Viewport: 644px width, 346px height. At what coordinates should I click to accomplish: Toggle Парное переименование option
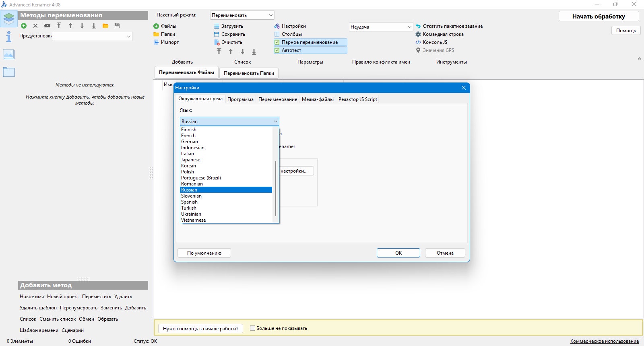310,42
